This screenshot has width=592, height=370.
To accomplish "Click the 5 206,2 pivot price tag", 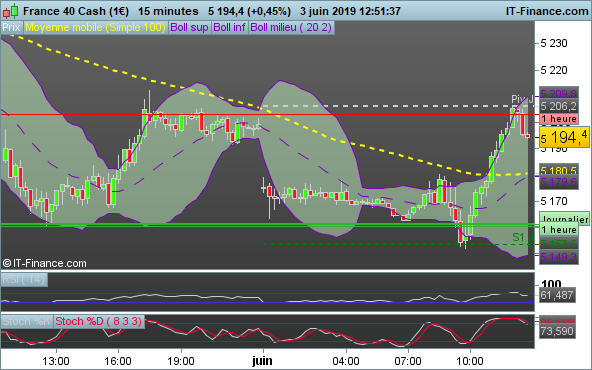I will point(559,106).
